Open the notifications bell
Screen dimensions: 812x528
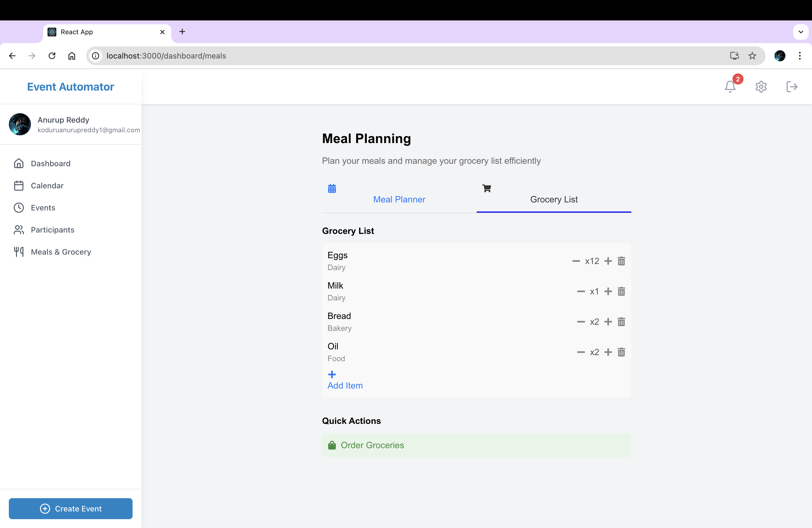click(730, 87)
